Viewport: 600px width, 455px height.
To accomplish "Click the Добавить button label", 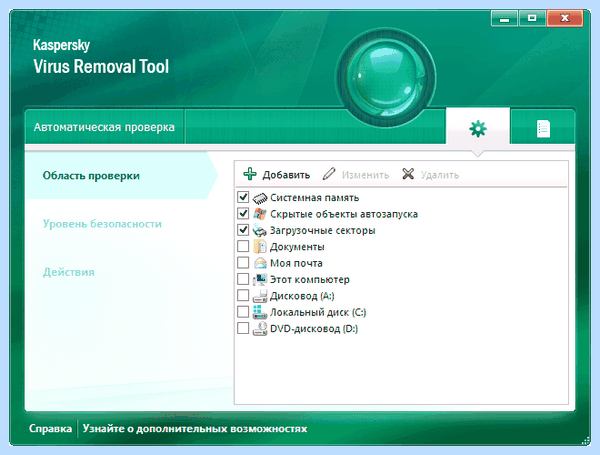I will pos(286,175).
